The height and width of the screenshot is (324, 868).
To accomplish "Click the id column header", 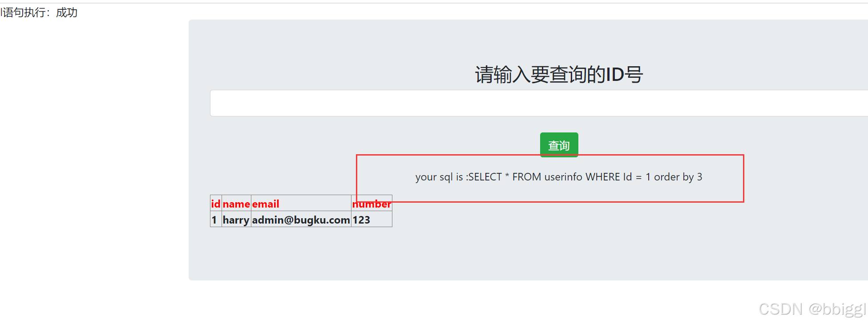I will [216, 204].
